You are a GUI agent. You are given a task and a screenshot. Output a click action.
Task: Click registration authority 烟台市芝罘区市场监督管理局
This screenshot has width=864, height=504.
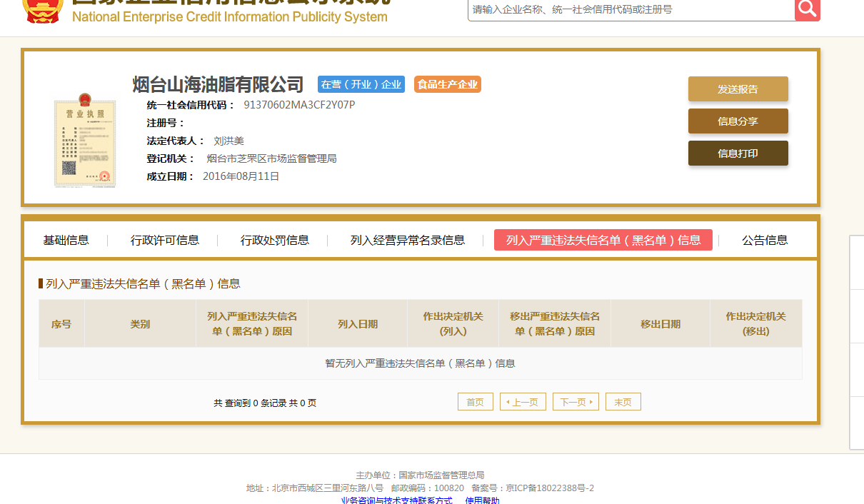[x=271, y=158]
